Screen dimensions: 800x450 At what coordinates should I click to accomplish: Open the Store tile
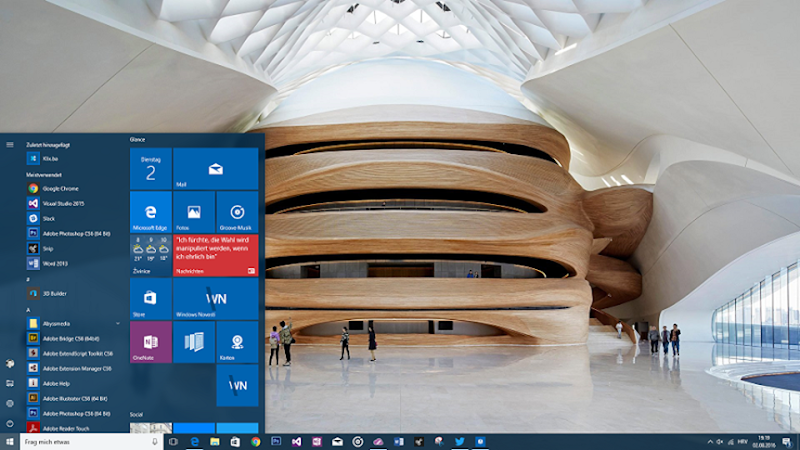point(151,298)
